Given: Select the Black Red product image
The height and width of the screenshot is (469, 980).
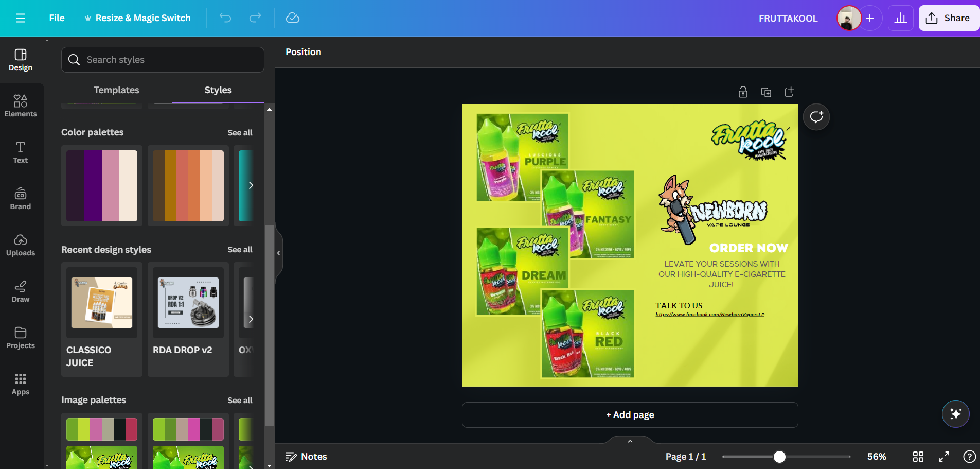Looking at the screenshot, I should coord(588,334).
